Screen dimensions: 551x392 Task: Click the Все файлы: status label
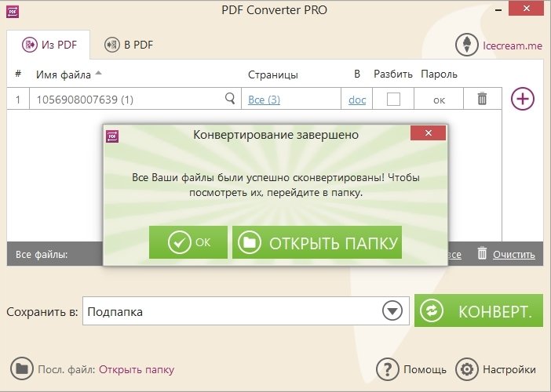pos(42,254)
